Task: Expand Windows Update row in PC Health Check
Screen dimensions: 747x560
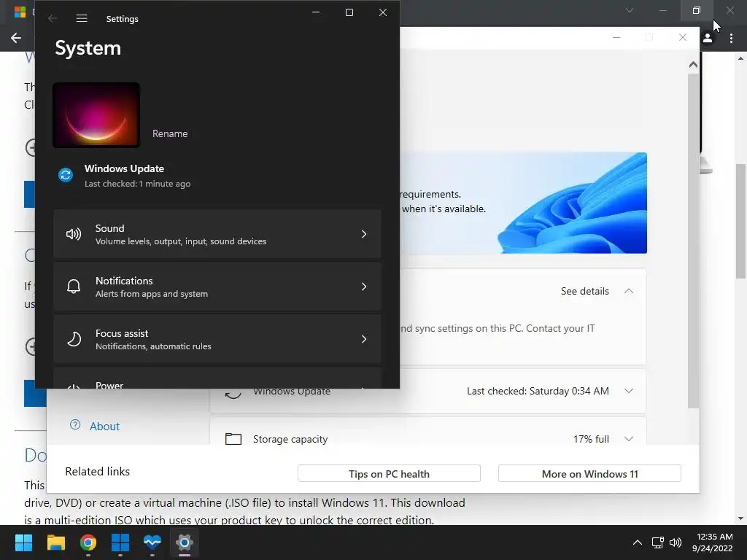Action: pyautogui.click(x=629, y=391)
